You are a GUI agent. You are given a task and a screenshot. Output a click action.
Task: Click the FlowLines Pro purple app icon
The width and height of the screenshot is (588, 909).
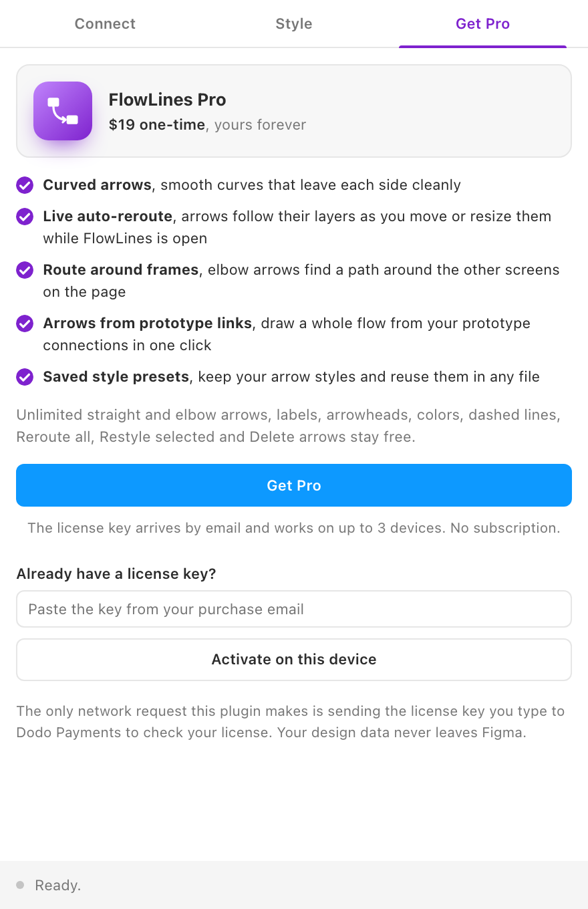[63, 111]
